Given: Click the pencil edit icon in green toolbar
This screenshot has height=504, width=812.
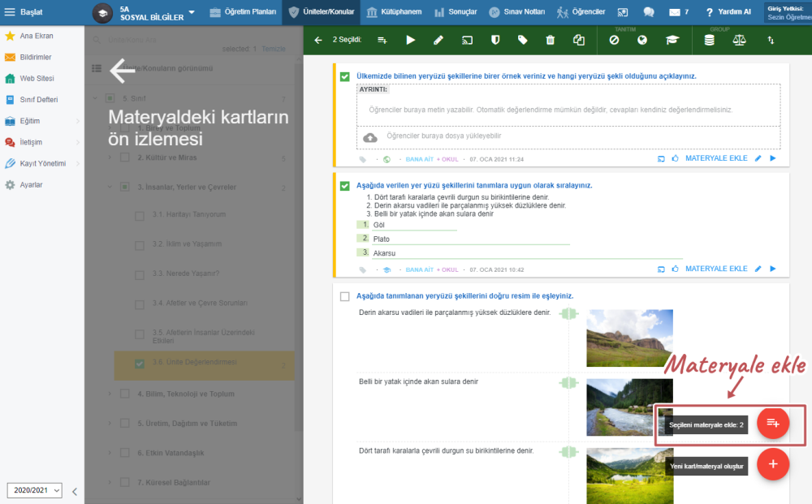Looking at the screenshot, I should pyautogui.click(x=438, y=40).
